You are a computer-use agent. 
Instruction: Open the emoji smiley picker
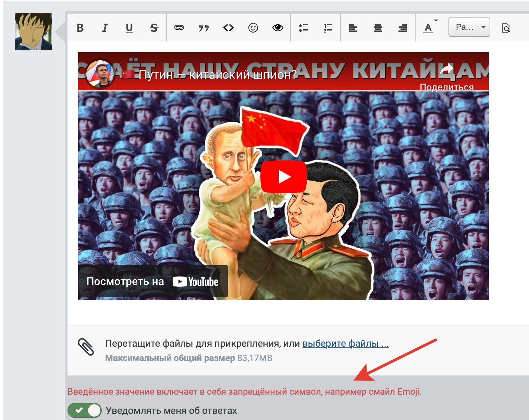[253, 28]
